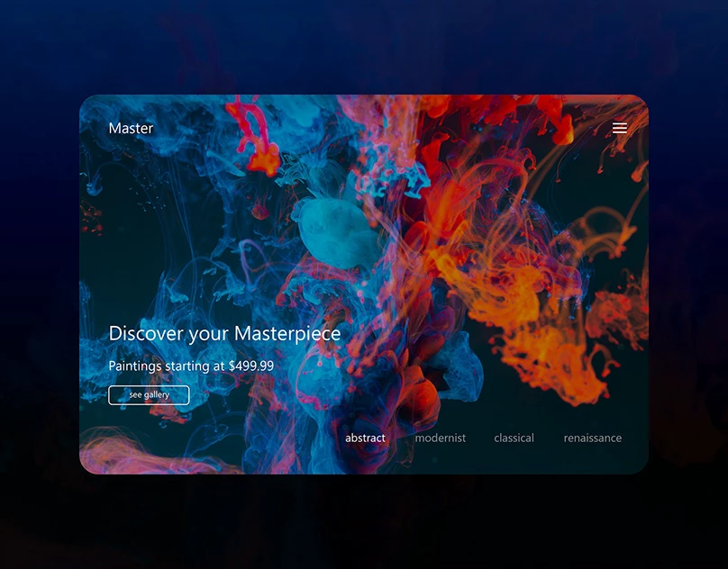Select the abstract category tab

pos(365,438)
